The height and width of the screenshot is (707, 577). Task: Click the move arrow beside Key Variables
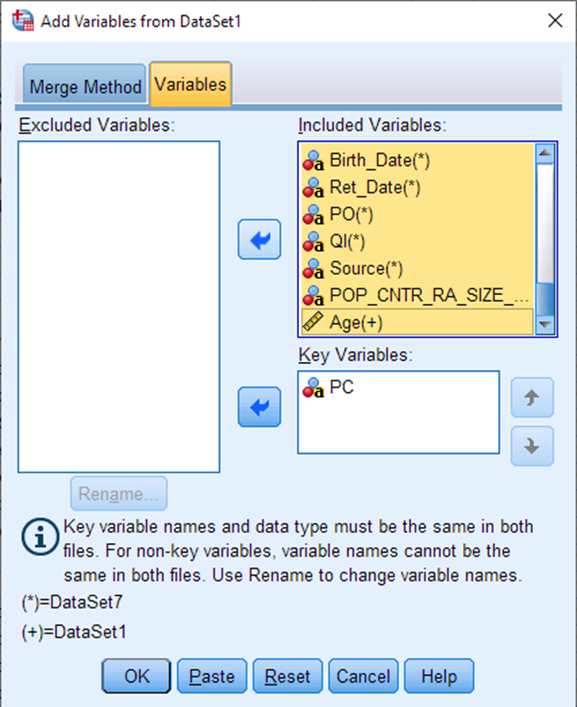(x=259, y=407)
